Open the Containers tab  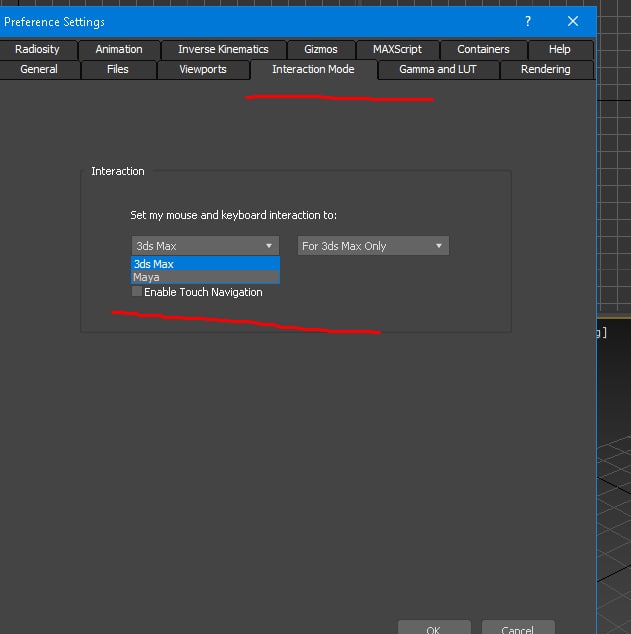[x=483, y=49]
